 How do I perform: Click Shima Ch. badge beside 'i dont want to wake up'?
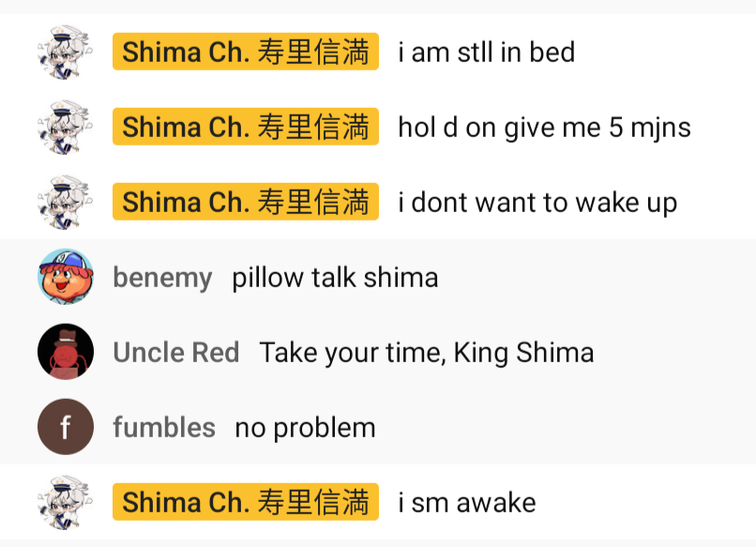[246, 202]
